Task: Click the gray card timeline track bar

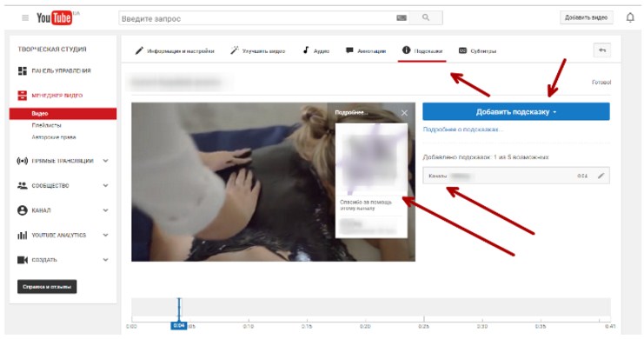Action: pos(371,308)
